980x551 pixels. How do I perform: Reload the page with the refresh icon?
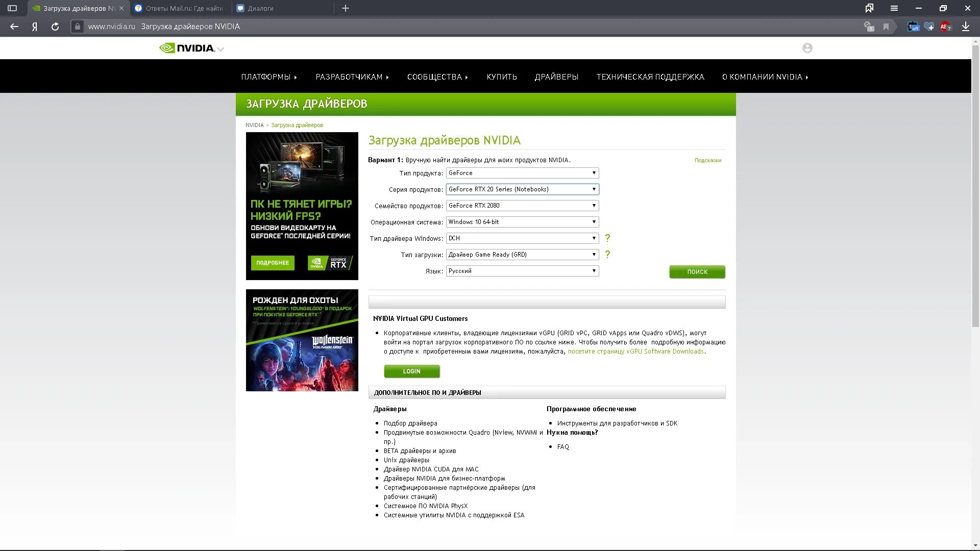click(x=55, y=27)
